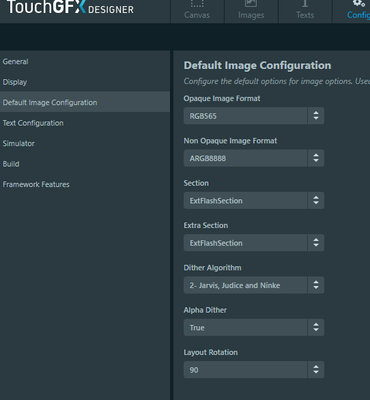Open the Canvas tab
This screenshot has height=400, width=370.
click(197, 11)
